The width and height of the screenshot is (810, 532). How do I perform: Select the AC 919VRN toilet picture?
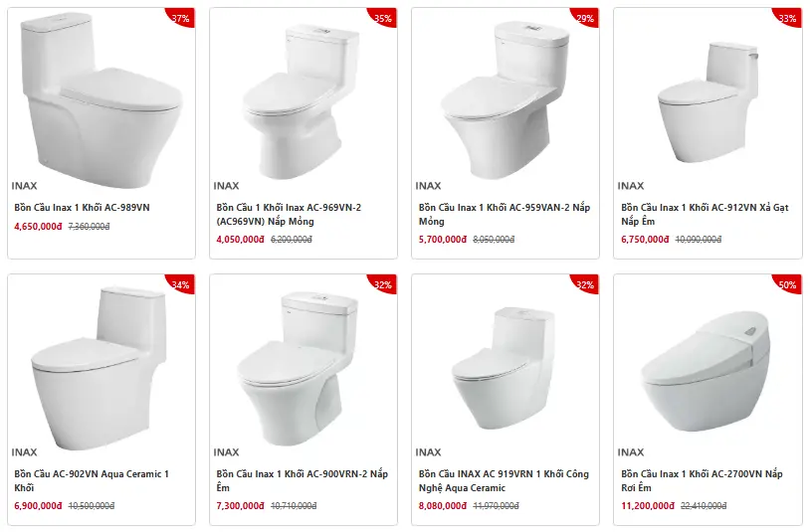pos(506,358)
